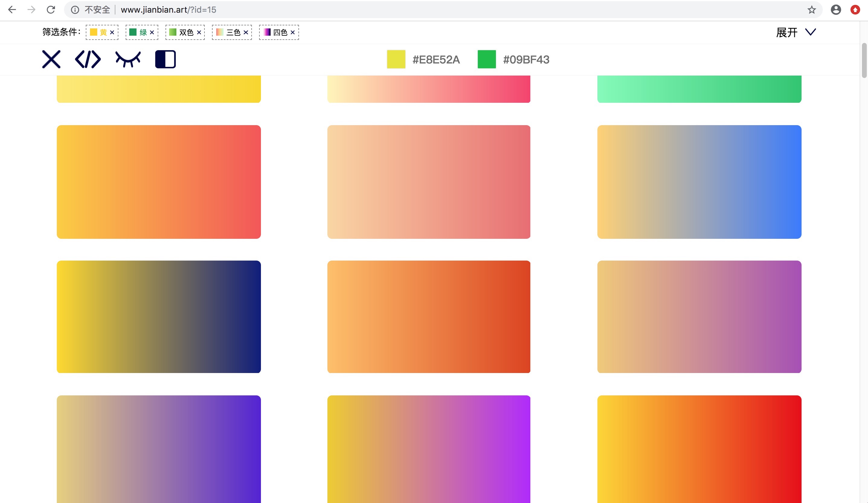
Task: Click the large X close icon
Action: click(51, 59)
